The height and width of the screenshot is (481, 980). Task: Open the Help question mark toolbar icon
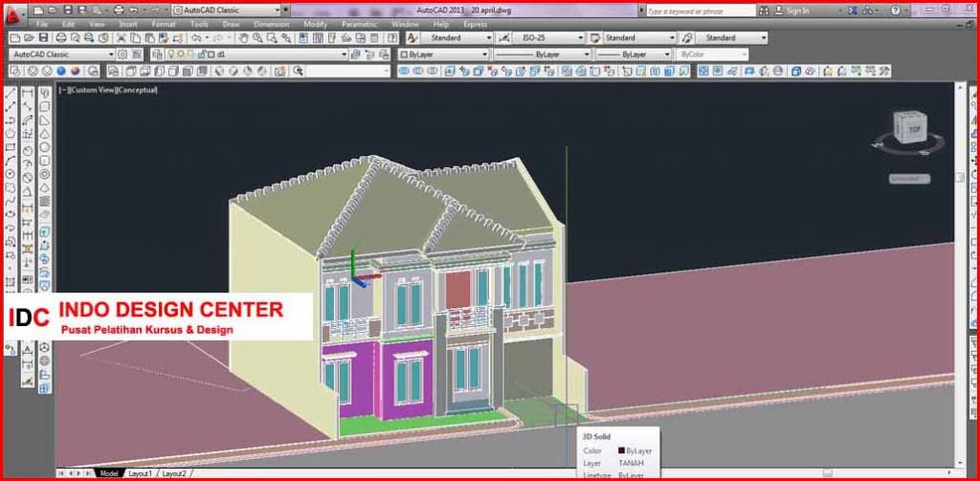[393, 38]
